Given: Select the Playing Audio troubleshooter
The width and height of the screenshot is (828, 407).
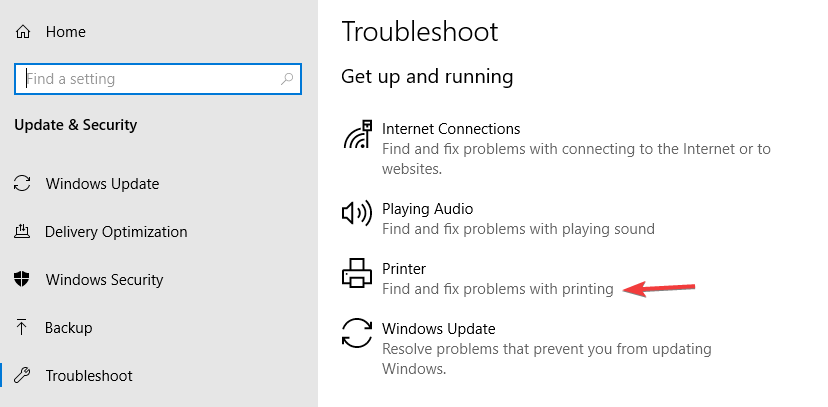Looking at the screenshot, I should click(427, 209).
